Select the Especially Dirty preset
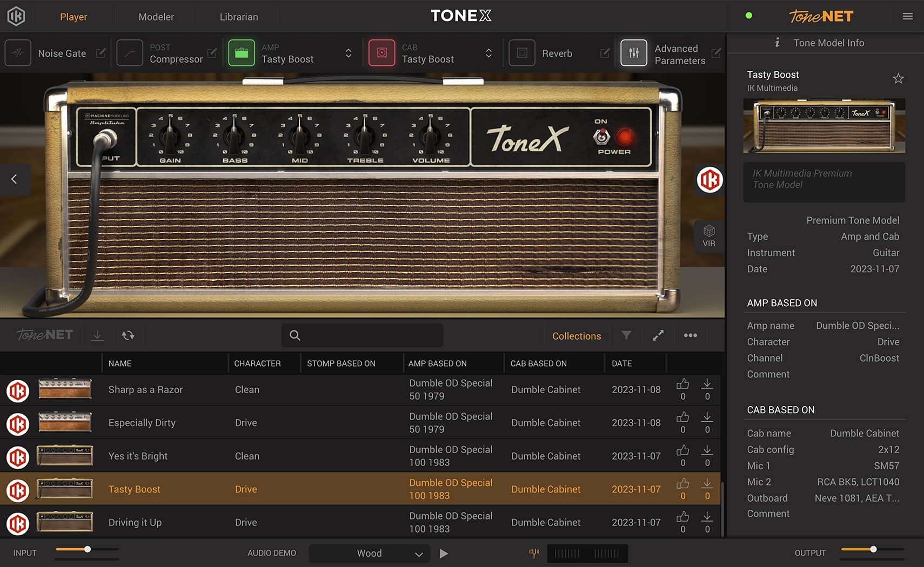The image size is (924, 567). 360,423
